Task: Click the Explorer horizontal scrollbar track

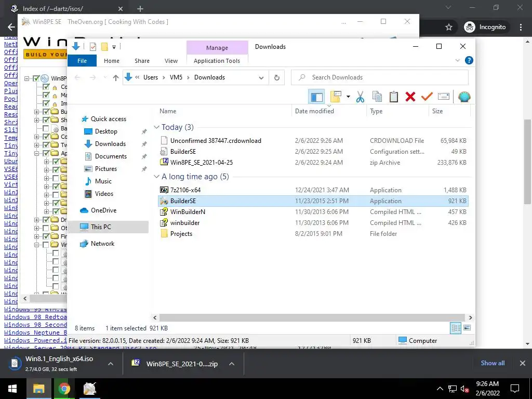Action: tap(312, 317)
